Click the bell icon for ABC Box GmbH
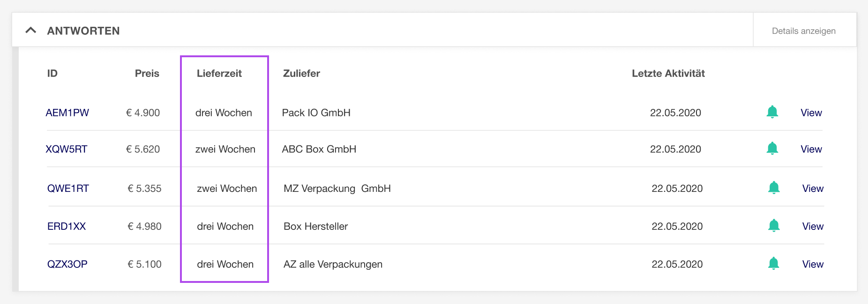 pos(772,148)
